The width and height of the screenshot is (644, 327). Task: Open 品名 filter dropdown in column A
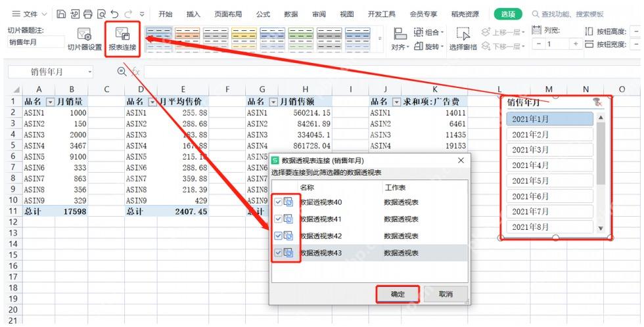(50, 102)
